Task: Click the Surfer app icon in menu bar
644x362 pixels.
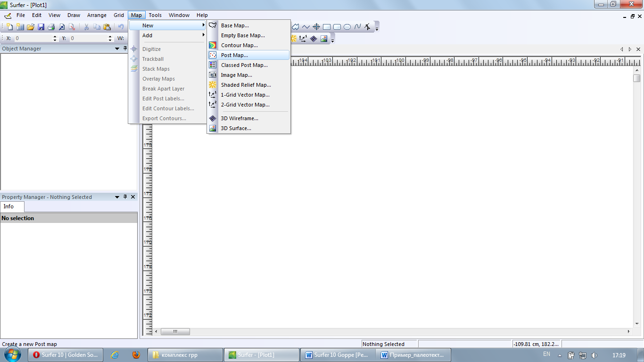Action: click(x=7, y=16)
